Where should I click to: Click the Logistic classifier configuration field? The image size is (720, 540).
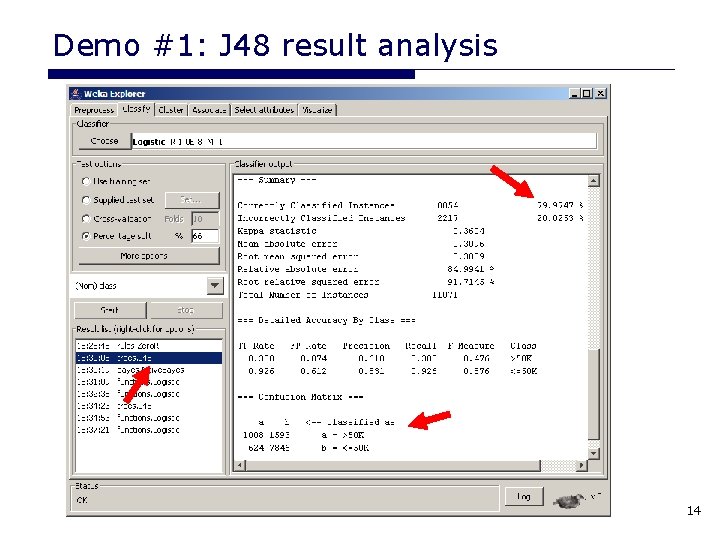pos(364,141)
